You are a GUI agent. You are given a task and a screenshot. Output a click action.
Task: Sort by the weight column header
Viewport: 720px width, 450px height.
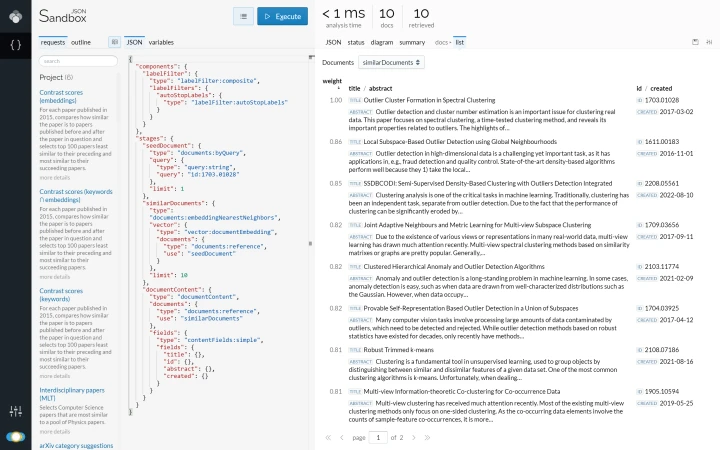(x=332, y=81)
